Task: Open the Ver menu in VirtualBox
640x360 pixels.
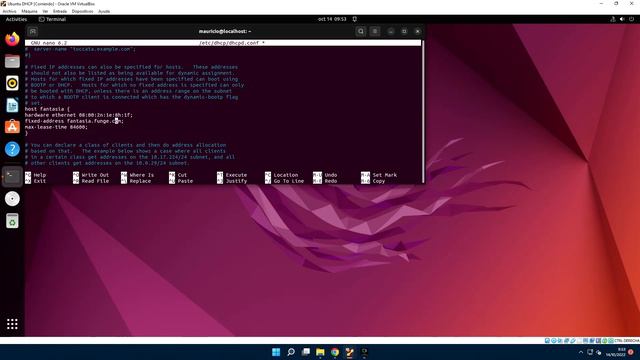Action: pyautogui.click(x=45, y=11)
